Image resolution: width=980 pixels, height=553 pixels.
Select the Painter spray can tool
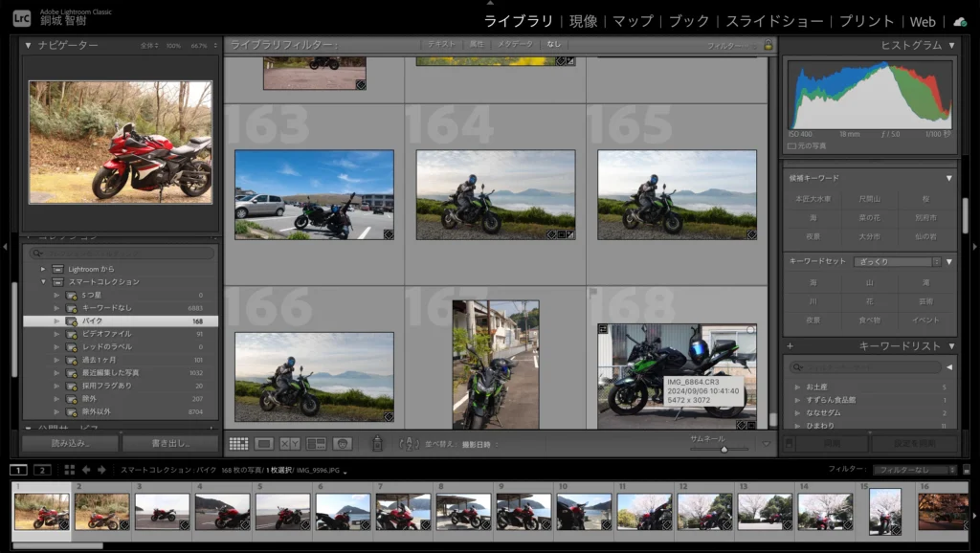377,444
